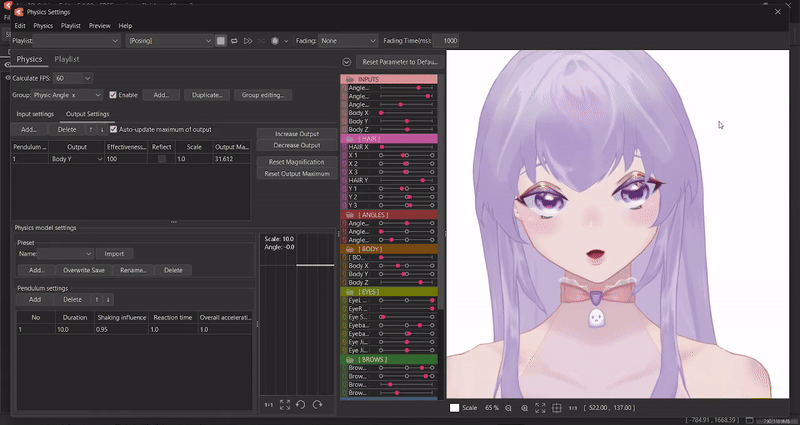Toggle the Reflect checkbox for Body Y
The height and width of the screenshot is (425, 800).
pos(162,159)
